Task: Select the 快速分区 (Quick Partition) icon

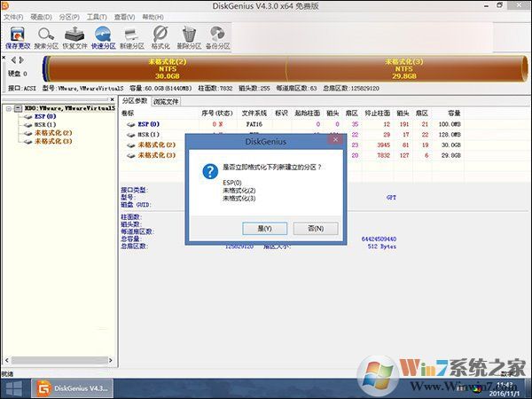Action: point(104,37)
